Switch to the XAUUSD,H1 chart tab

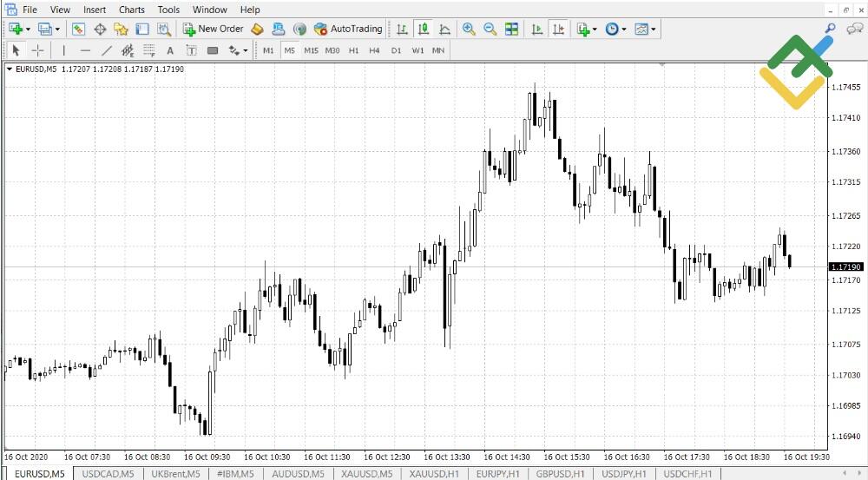[434, 474]
